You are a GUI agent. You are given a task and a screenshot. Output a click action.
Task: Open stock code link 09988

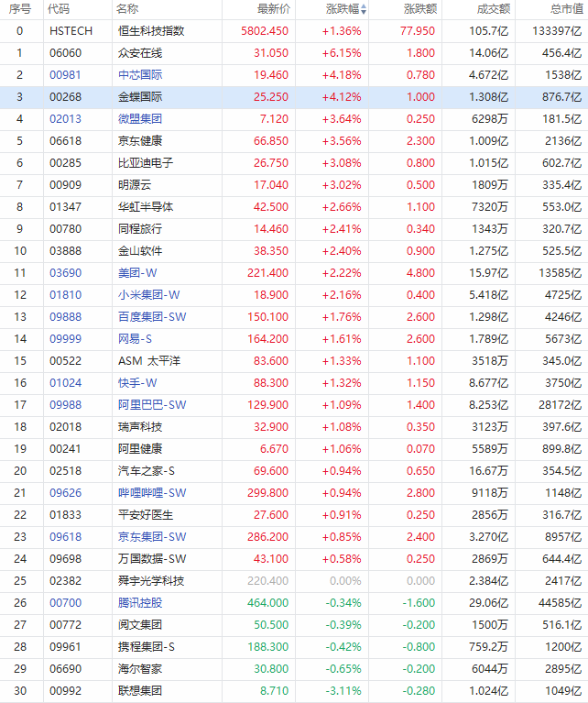[65, 404]
